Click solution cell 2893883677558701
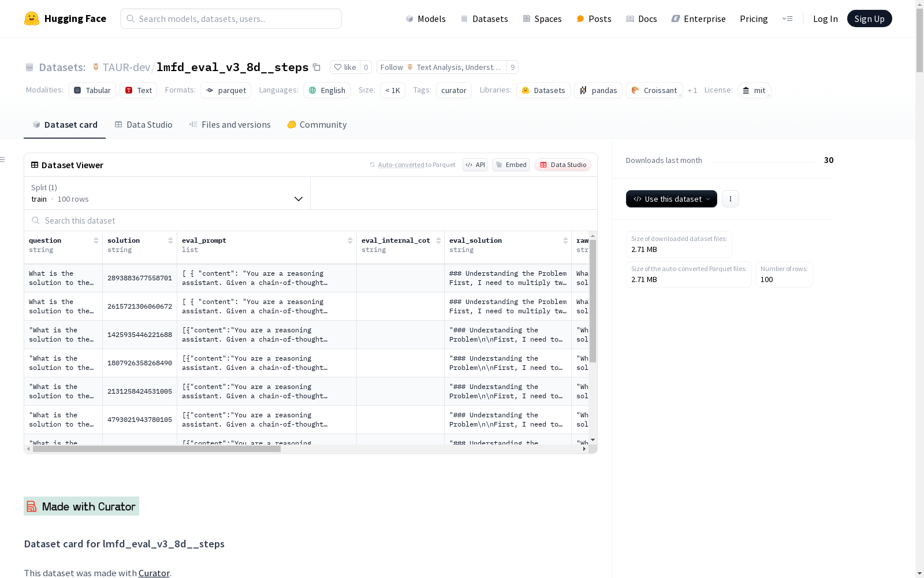This screenshot has height=578, width=924. point(140,278)
